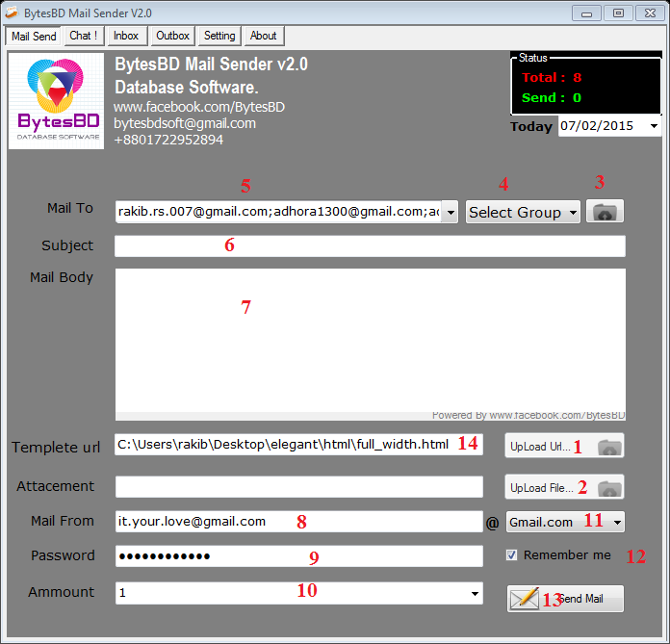Click the Send Mail button
This screenshot has height=644, width=670.
coord(565,598)
